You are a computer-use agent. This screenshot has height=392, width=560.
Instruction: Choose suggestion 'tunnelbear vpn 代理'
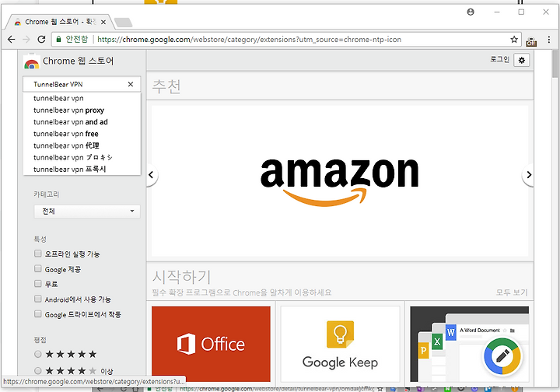click(x=82, y=145)
